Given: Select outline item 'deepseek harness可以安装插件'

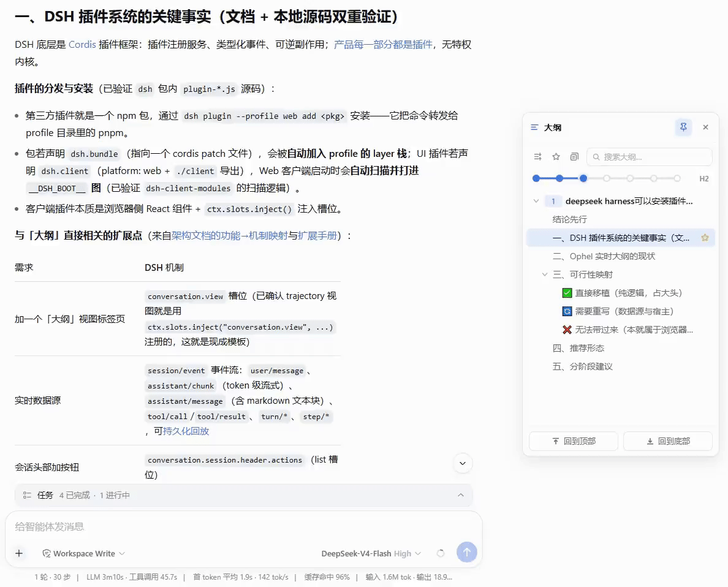Looking at the screenshot, I should tap(629, 201).
